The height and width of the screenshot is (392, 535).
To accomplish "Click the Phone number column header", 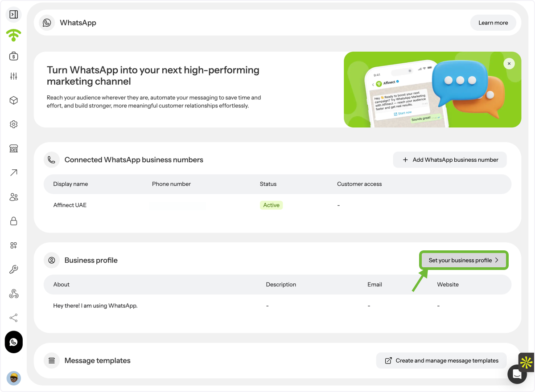I will pos(171,184).
